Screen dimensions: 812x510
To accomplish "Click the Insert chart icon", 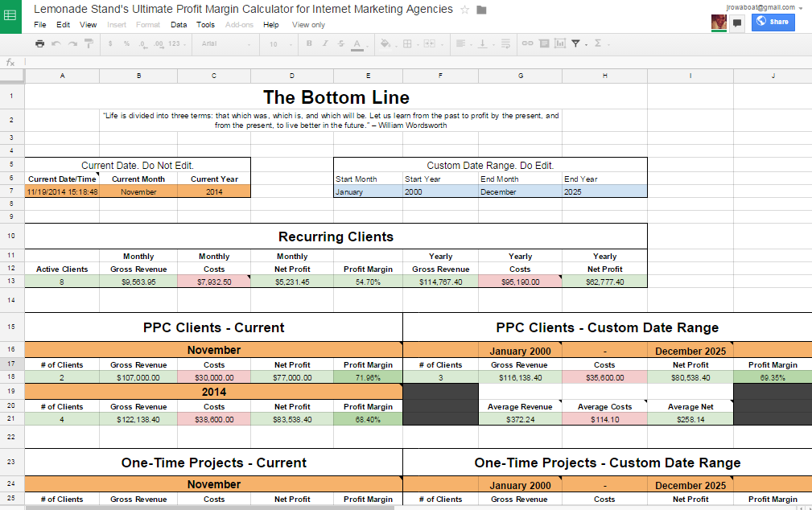I will tap(560, 43).
